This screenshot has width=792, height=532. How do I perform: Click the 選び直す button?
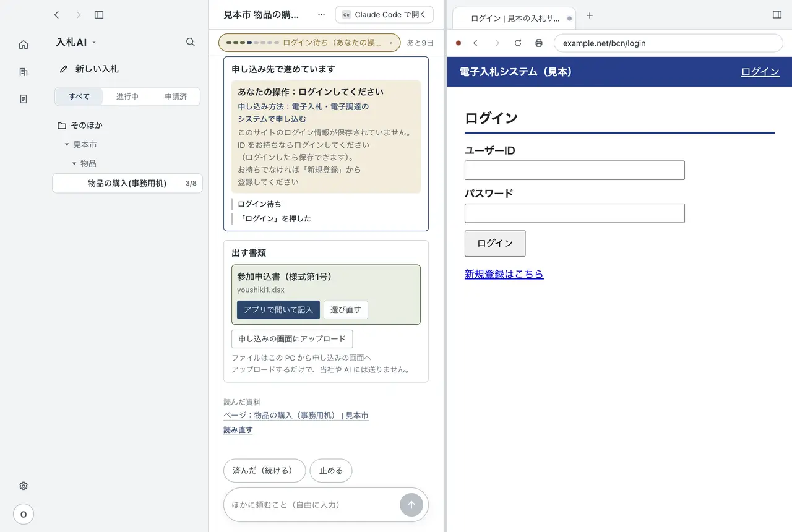pos(346,310)
